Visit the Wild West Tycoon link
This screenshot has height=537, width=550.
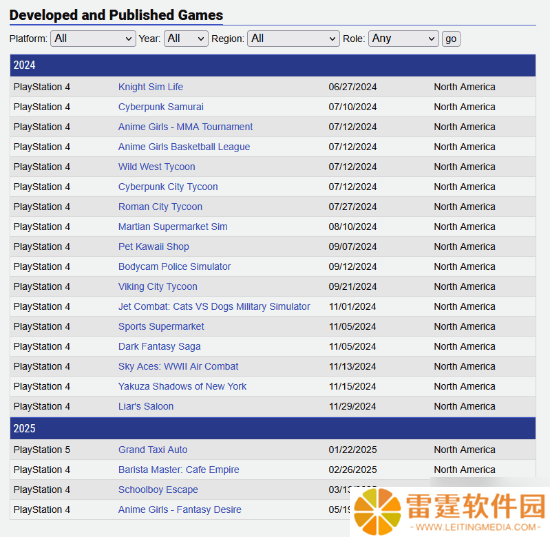[x=156, y=167]
